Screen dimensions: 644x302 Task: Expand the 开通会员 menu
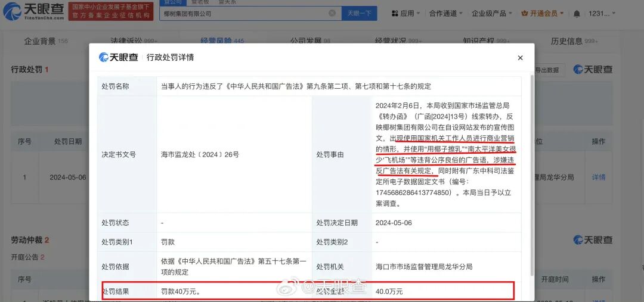click(543, 14)
